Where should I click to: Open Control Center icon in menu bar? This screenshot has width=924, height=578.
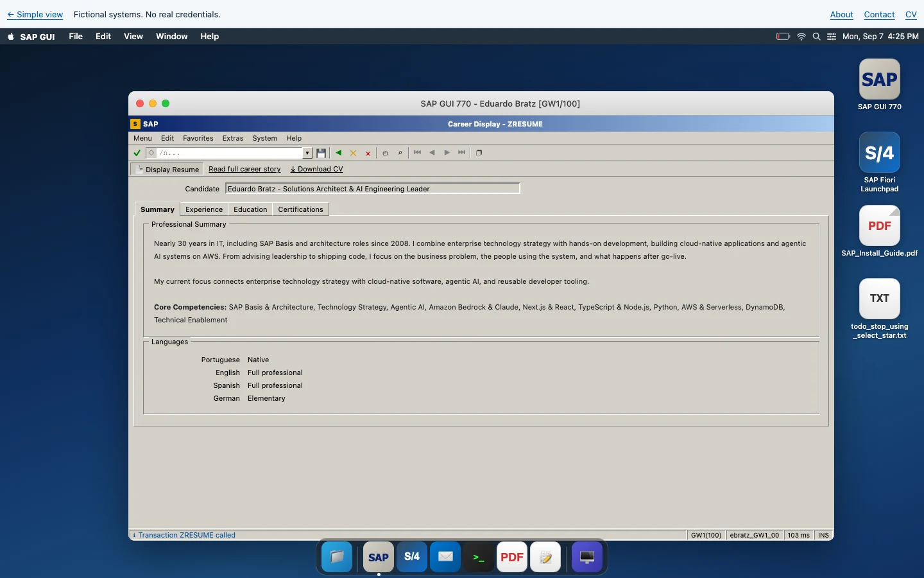(832, 37)
